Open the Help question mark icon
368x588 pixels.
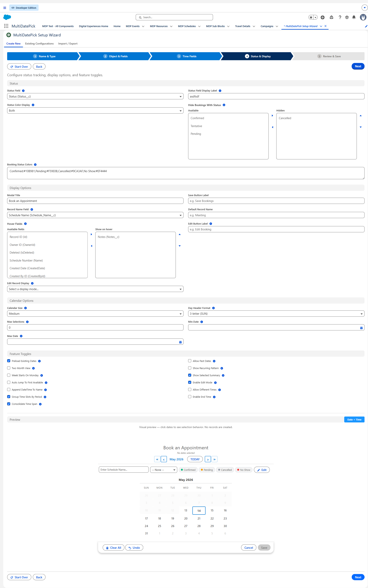[340, 17]
